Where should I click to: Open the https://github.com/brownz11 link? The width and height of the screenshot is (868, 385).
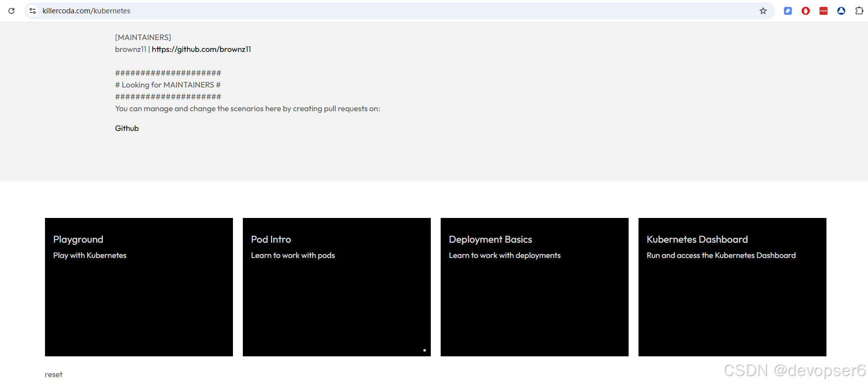pyautogui.click(x=201, y=49)
